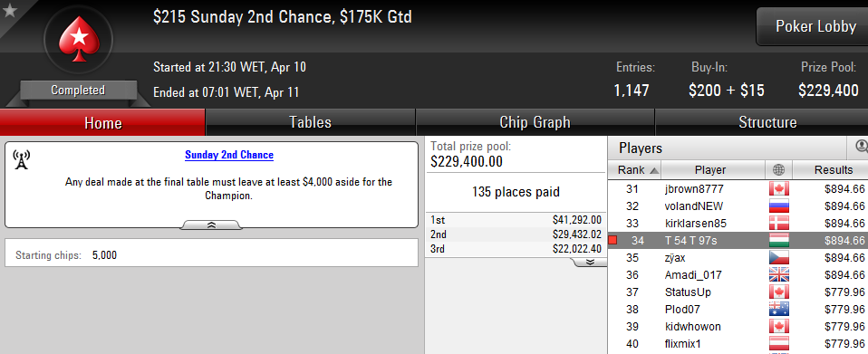Image resolution: width=868 pixels, height=354 pixels.
Task: Return to the Poker Lobby
Action: coord(815,26)
